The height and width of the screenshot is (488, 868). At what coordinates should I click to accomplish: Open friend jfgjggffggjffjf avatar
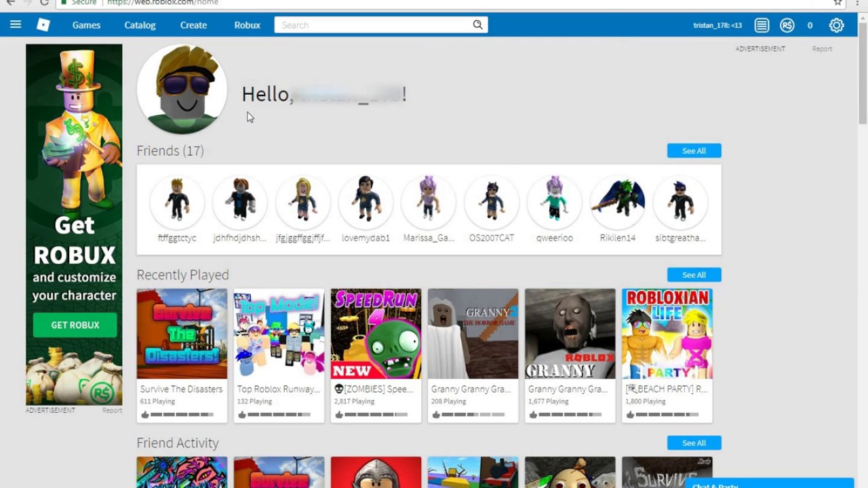pos(303,201)
